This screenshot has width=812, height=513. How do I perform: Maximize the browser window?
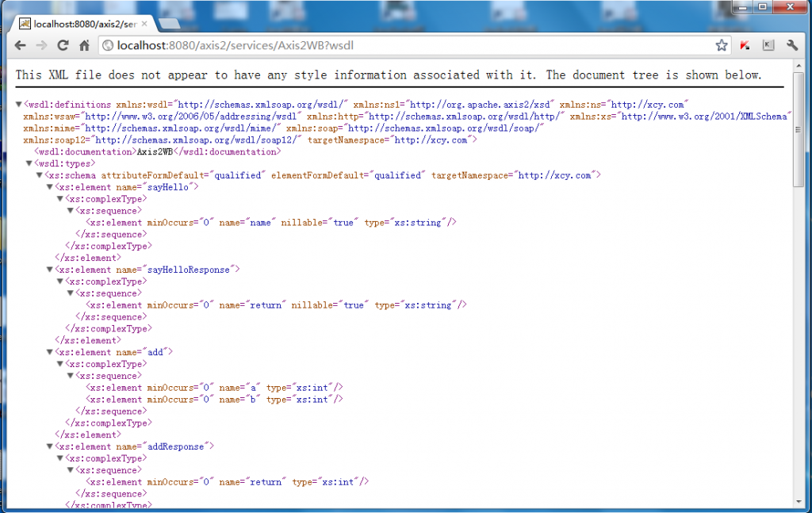763,6
